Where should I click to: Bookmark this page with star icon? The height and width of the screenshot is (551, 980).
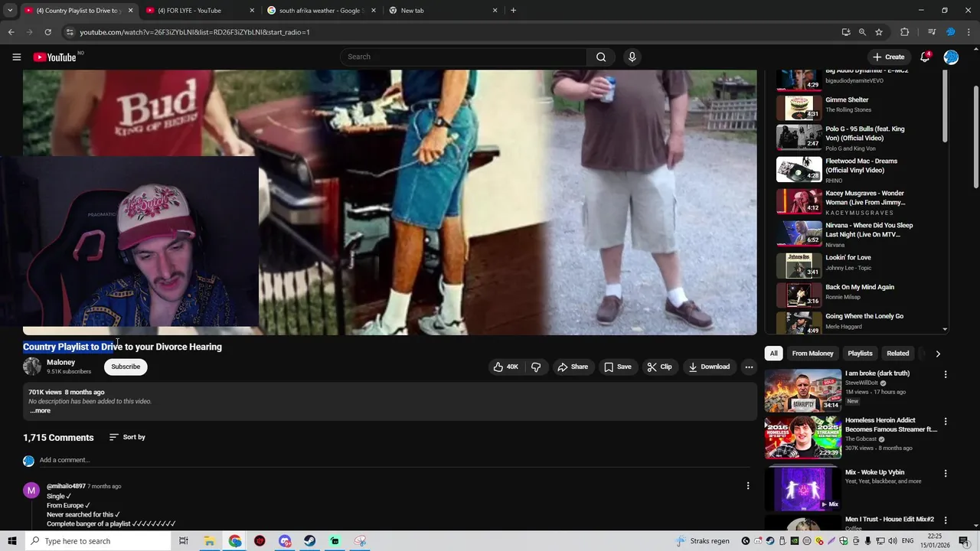point(879,32)
